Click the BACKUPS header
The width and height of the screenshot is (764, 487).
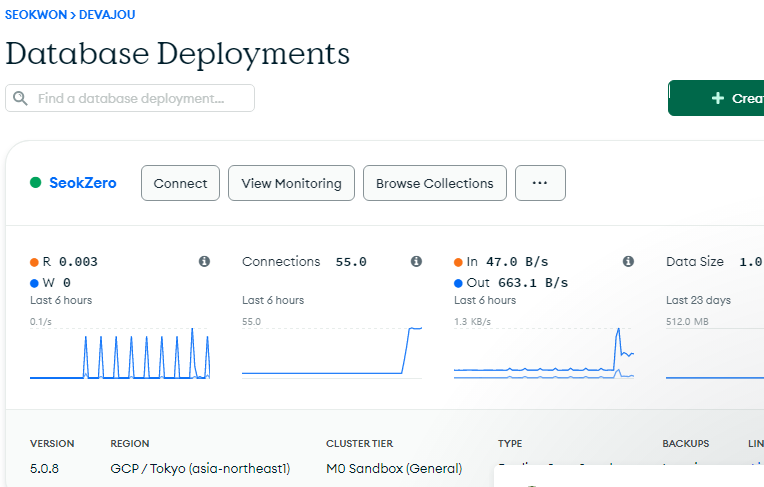coord(686,444)
